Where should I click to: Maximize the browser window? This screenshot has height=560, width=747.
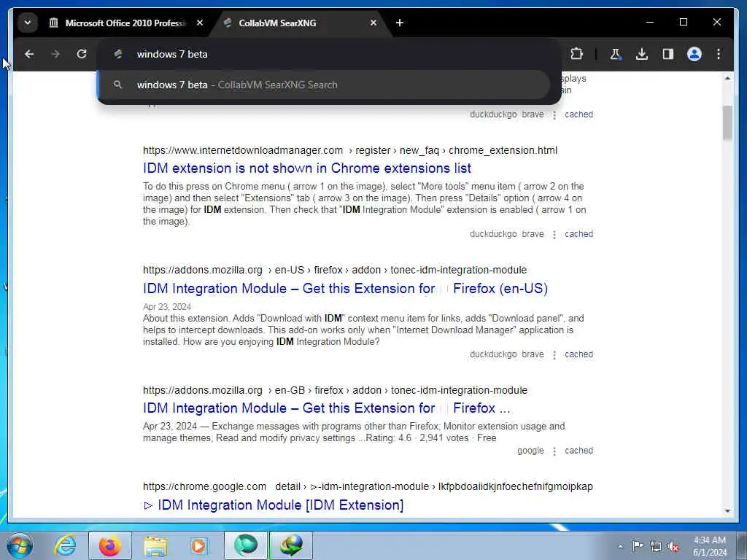pos(683,23)
